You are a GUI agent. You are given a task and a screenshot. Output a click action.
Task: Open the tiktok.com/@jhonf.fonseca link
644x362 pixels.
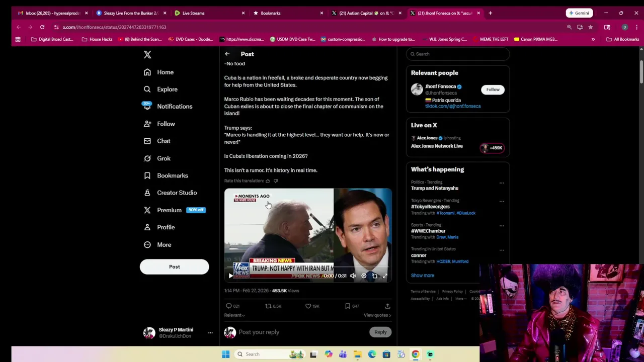[x=453, y=106]
